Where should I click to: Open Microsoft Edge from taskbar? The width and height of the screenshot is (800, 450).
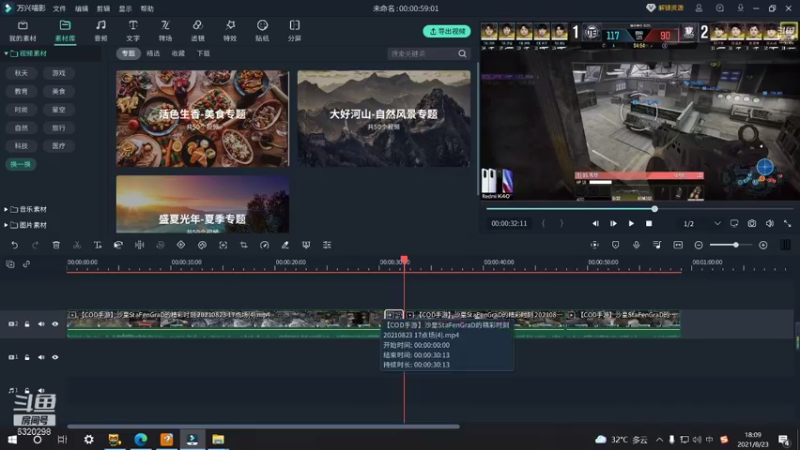pos(140,439)
